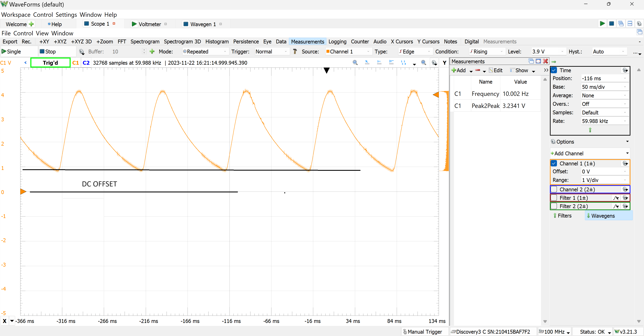644x336 pixels.
Task: Toggle the X axis button below the plot
Action: pos(5,321)
